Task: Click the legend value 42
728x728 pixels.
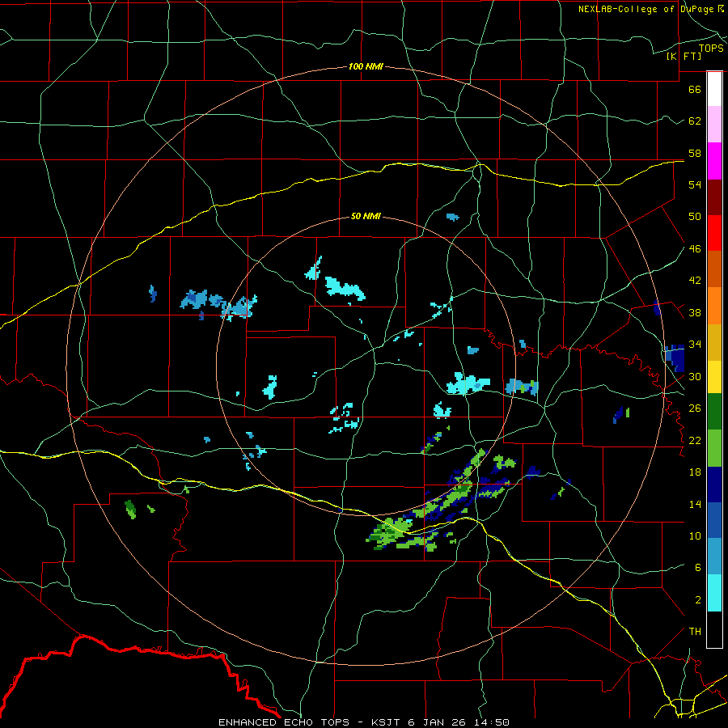Action: click(695, 281)
